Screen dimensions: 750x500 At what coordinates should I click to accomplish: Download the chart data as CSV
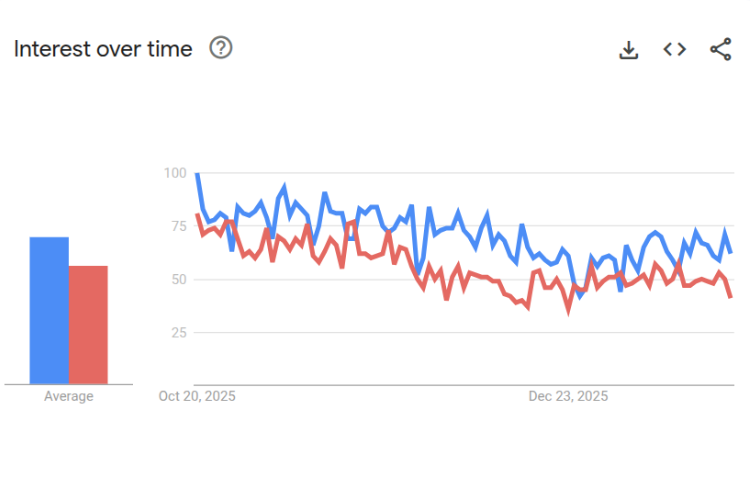point(629,49)
